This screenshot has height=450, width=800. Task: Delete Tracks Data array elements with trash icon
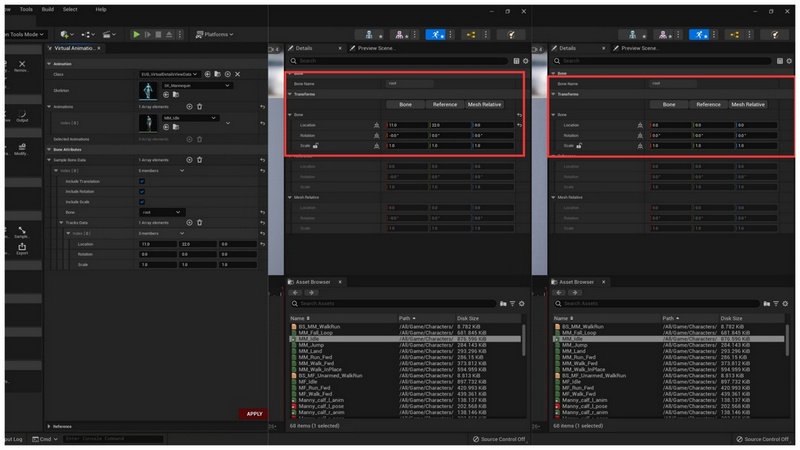(200, 222)
